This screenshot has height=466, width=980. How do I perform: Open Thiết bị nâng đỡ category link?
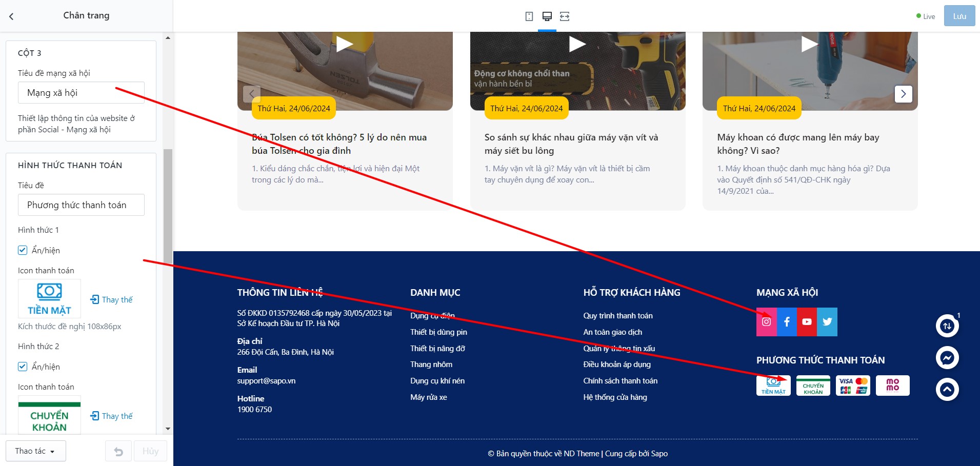tap(437, 349)
